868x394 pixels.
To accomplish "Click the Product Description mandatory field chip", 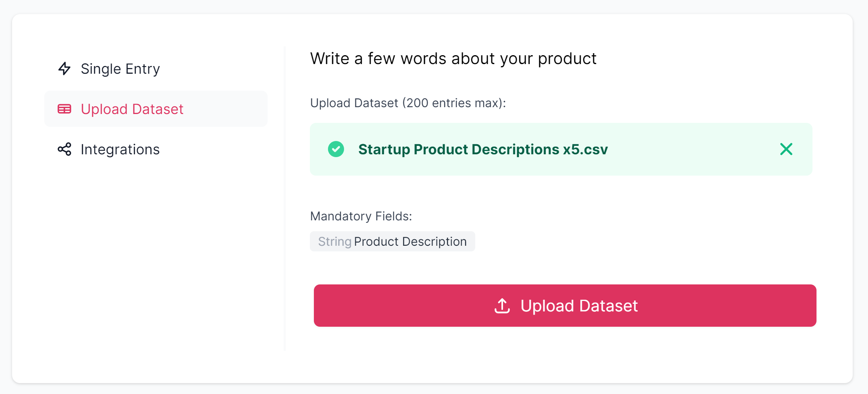I will pos(392,241).
